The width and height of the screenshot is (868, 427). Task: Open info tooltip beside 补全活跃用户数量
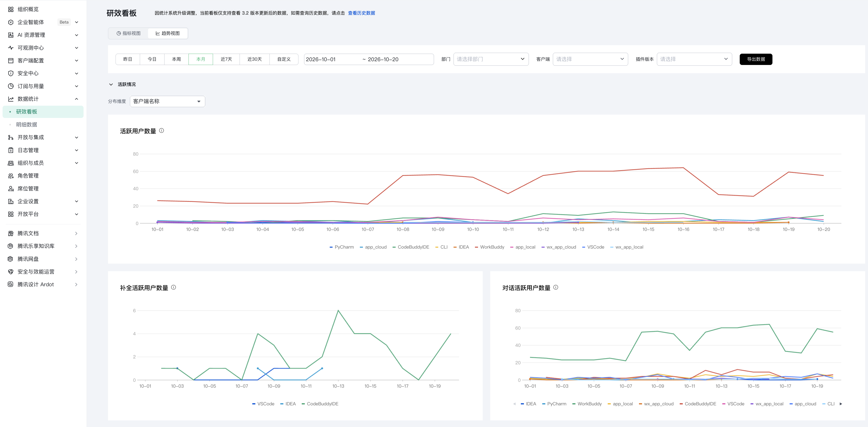click(173, 287)
